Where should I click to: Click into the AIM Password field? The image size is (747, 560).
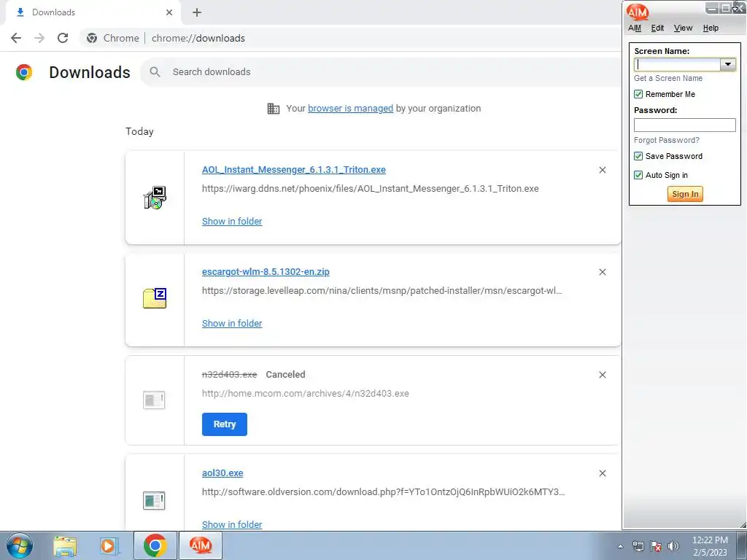tap(684, 125)
